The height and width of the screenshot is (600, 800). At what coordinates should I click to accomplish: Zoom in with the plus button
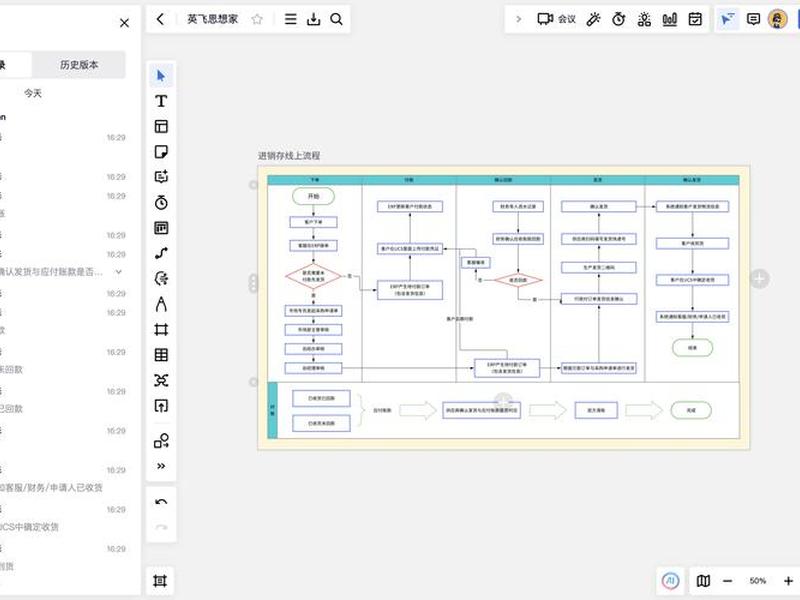tap(788, 581)
